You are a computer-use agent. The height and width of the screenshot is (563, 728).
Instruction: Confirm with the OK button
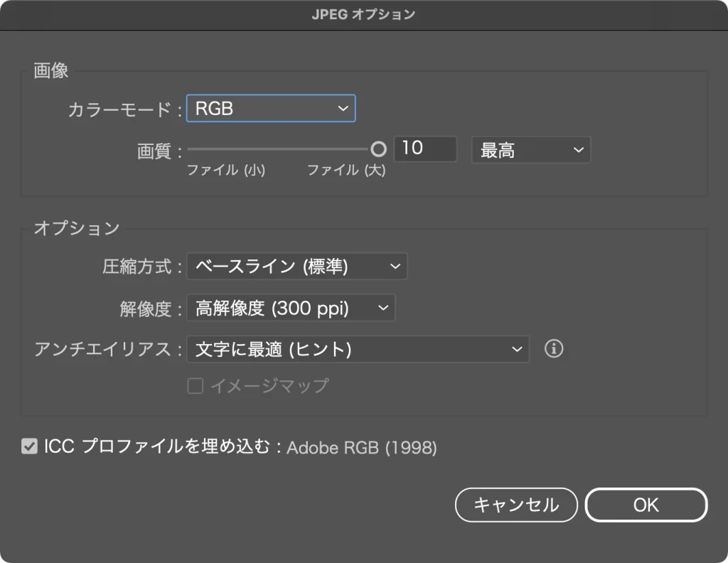tap(646, 505)
